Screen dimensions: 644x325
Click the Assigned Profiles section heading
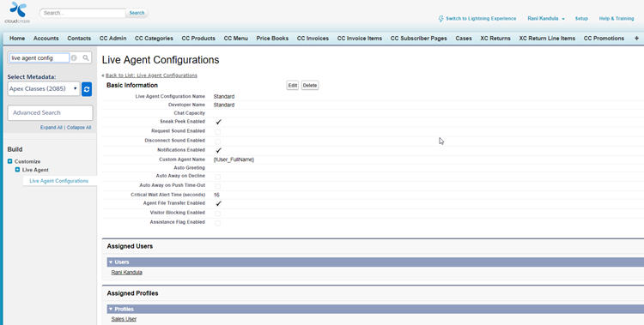click(x=132, y=293)
